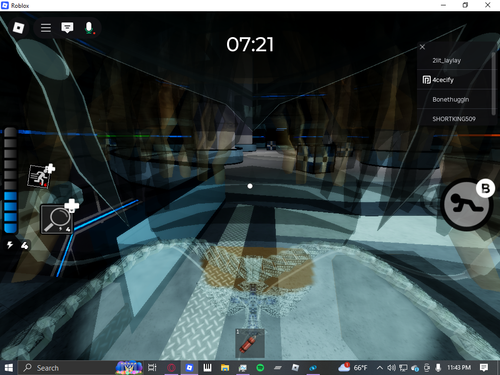Open the Windows Start menu

pyautogui.click(x=9, y=368)
